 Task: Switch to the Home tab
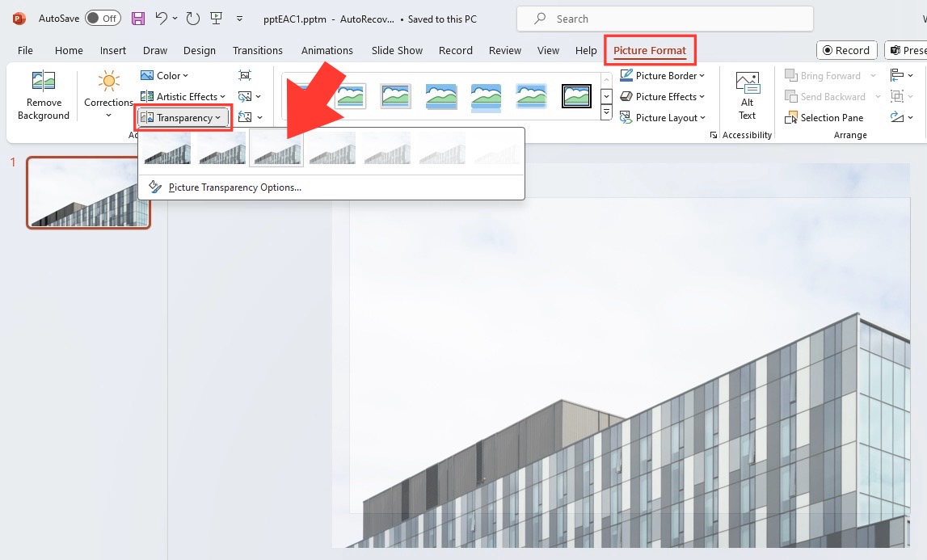(69, 50)
